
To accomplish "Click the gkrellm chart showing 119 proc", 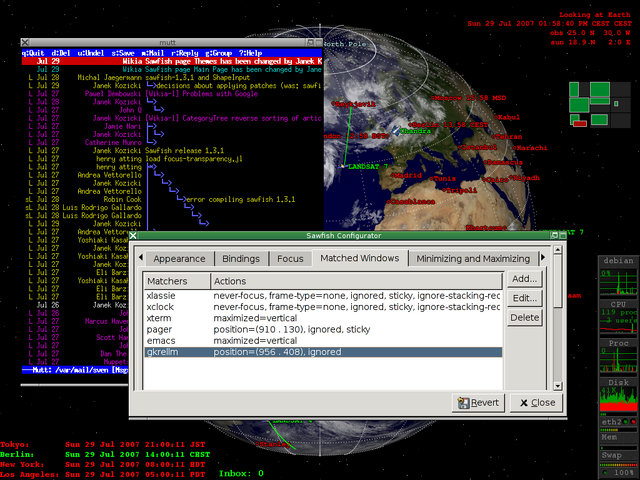I will point(619,322).
